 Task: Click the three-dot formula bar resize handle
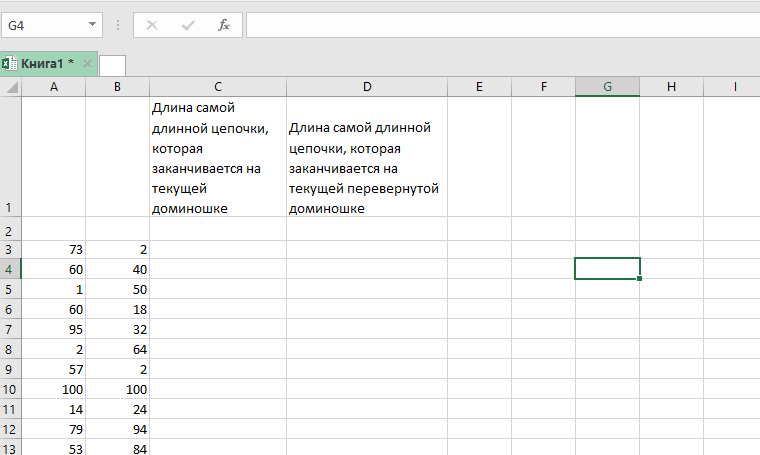pos(118,25)
